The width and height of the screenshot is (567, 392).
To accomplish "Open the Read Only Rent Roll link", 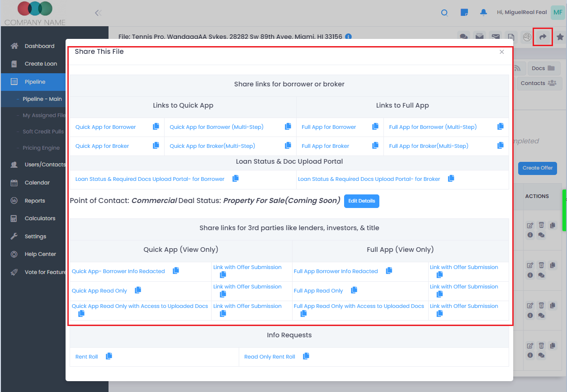I will click(269, 357).
